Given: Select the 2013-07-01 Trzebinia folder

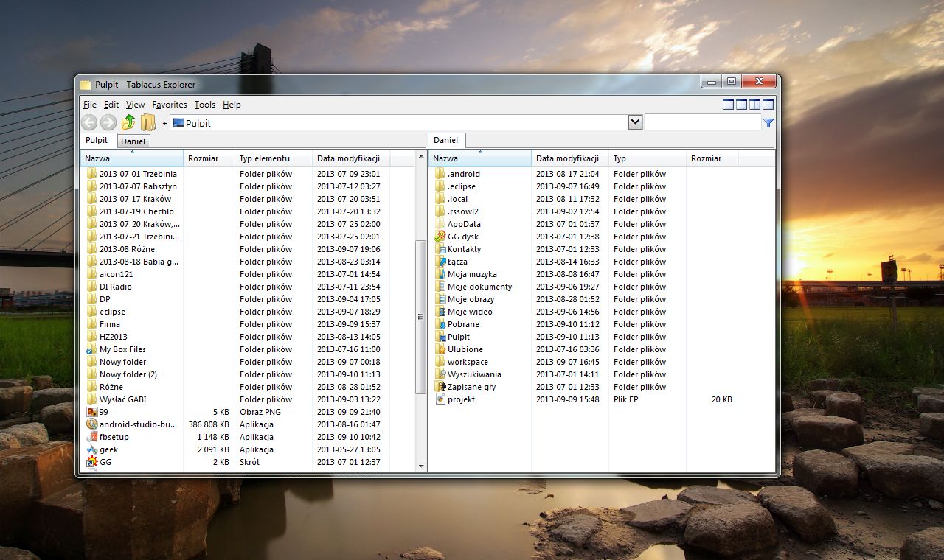Looking at the screenshot, I should (x=138, y=174).
